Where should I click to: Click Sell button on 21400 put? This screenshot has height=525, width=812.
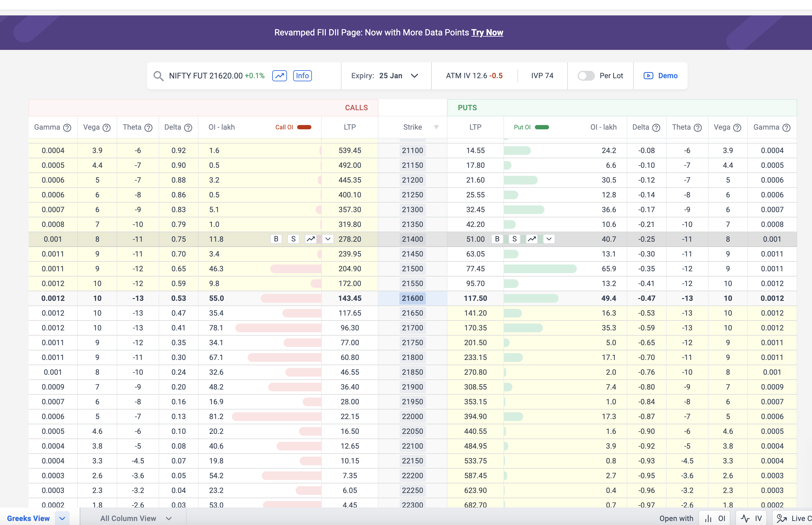[x=515, y=239]
